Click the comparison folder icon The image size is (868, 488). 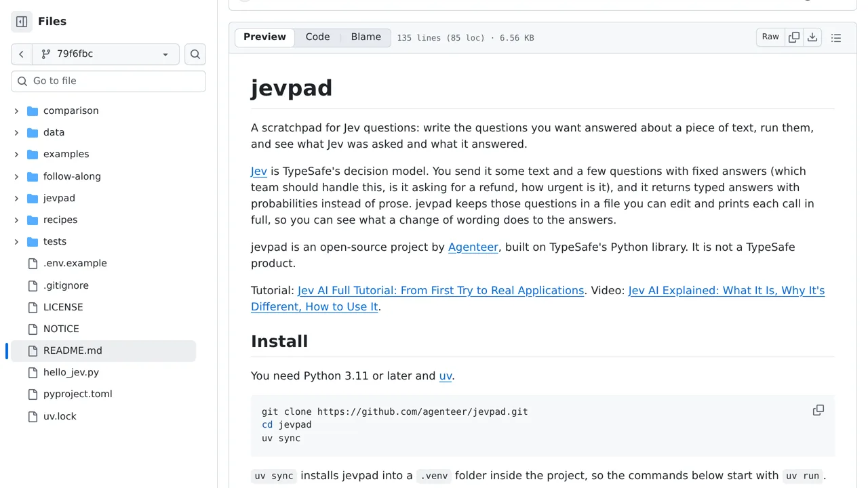[33, 110]
